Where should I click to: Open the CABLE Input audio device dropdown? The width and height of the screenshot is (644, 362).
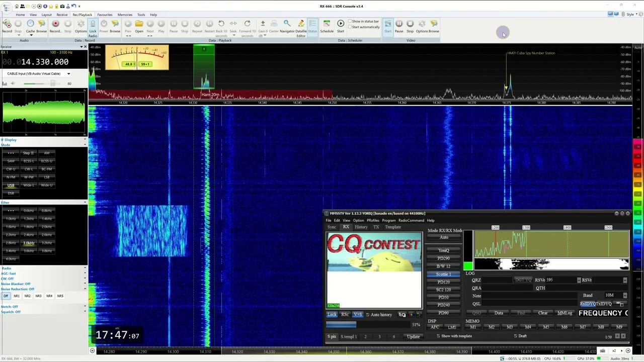click(x=68, y=74)
